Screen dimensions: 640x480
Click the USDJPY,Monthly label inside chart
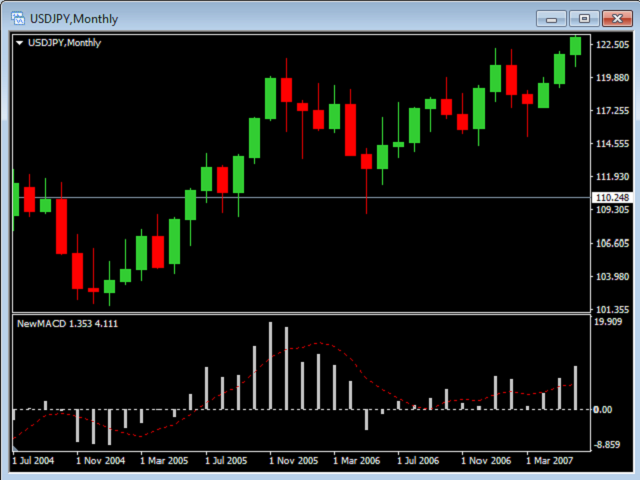[x=64, y=43]
